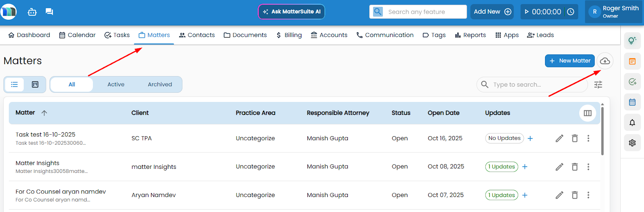Open Roger Smith profile menu
Image resolution: width=644 pixels, height=212 pixels.
click(613, 12)
